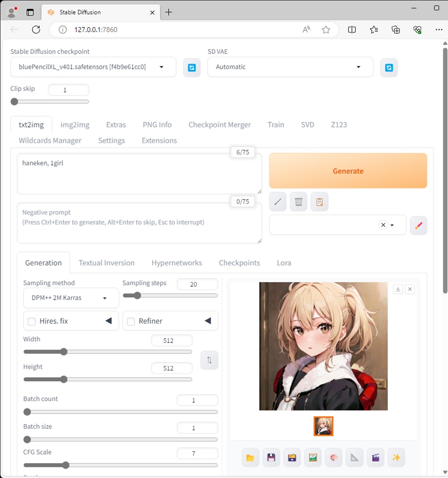Click the pencil edit styles icon
The width and height of the screenshot is (448, 478).
coord(418,225)
